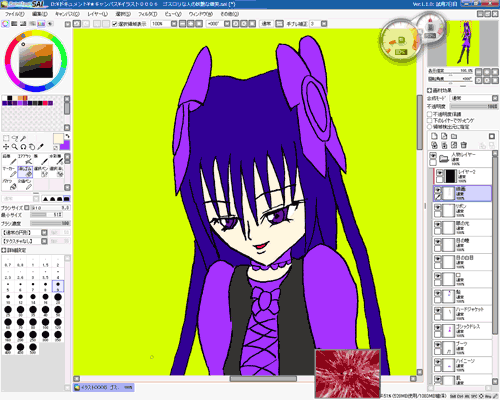The width and height of the screenshot is (500, 400).
Task: Enable clipping with lower layer checkbox
Action: (430, 120)
